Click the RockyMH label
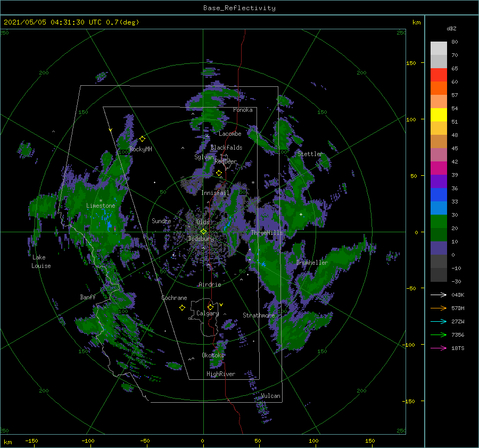 [141, 149]
